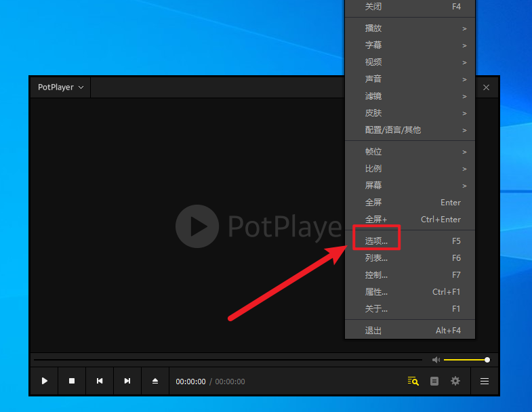532x412 pixels.
Task: Click 退出 to exit the player
Action: click(x=410, y=330)
